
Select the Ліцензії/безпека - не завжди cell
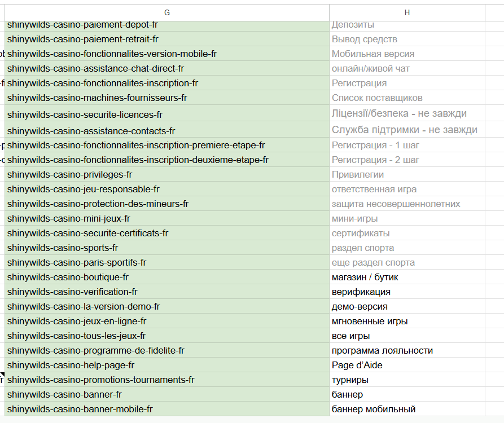pos(407,113)
